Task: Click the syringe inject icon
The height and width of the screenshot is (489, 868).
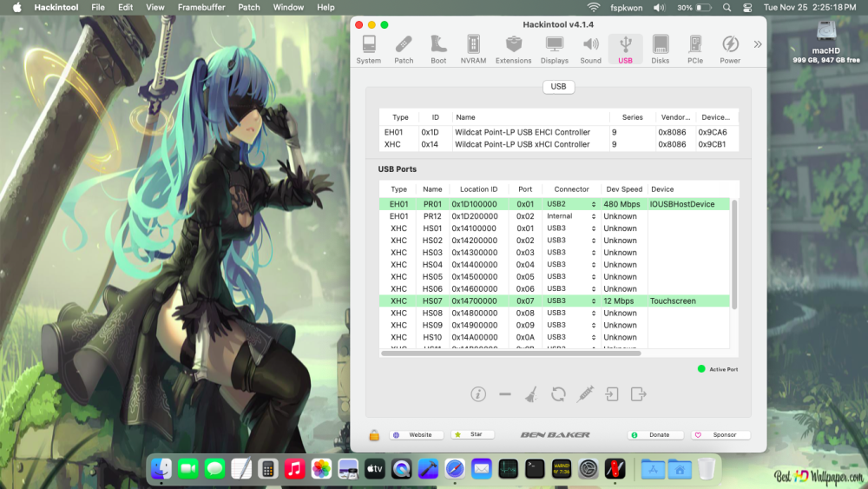Action: click(x=585, y=393)
